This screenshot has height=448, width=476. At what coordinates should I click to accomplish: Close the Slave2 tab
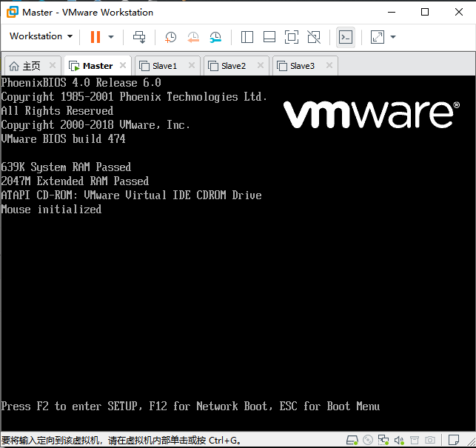tap(261, 65)
